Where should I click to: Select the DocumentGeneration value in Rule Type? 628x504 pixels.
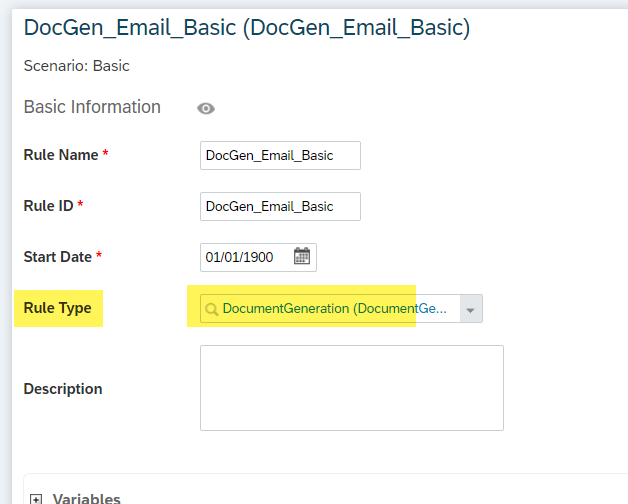[x=334, y=308]
